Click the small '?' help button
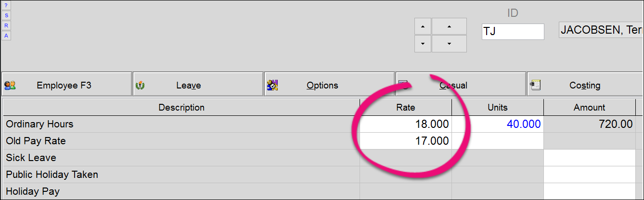This screenshot has width=644, height=200. 6,5
